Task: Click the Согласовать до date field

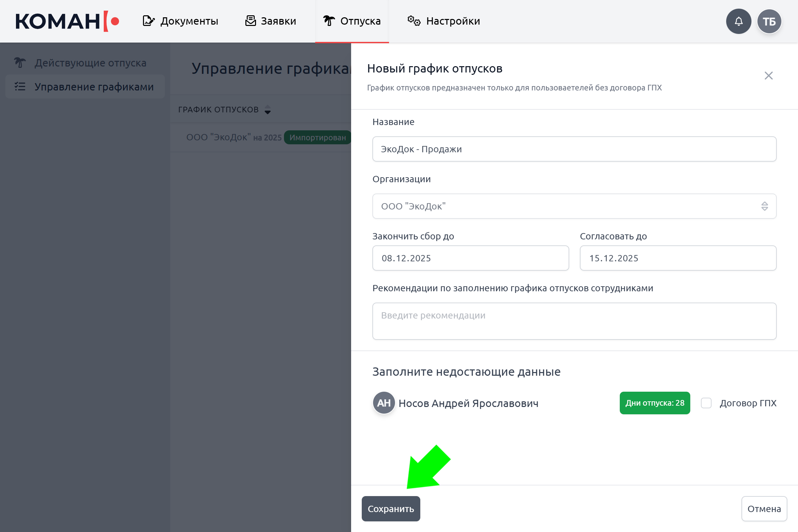Action: tap(678, 258)
